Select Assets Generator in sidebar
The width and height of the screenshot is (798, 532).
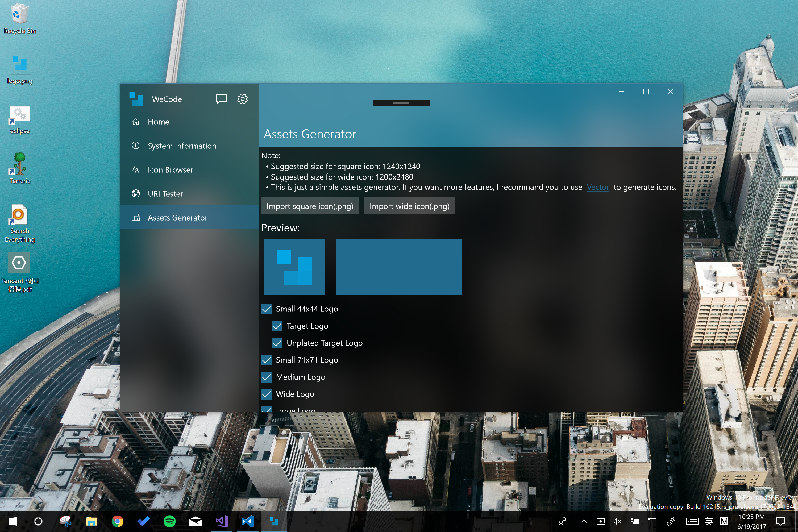(189, 218)
